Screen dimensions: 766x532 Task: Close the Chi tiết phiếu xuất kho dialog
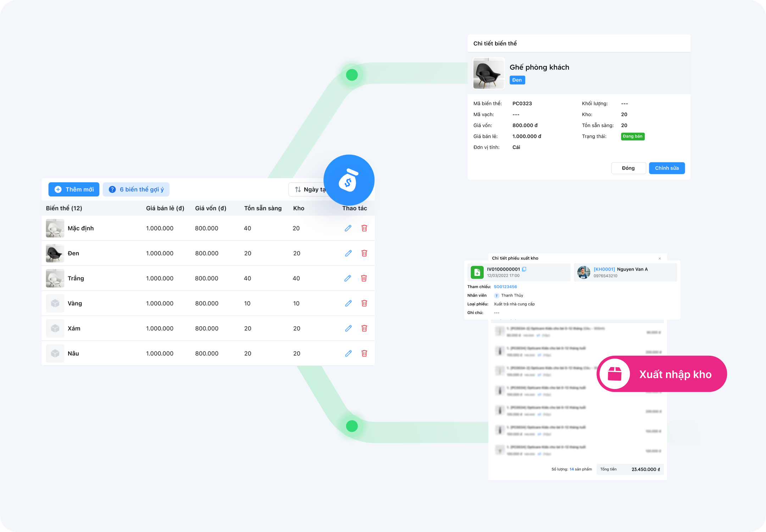click(x=660, y=259)
